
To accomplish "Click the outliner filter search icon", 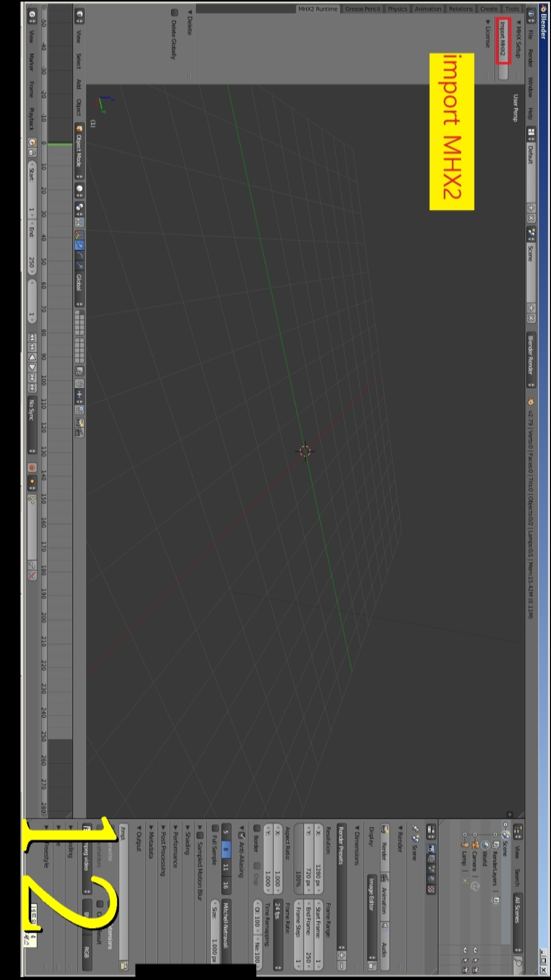I will (518, 962).
